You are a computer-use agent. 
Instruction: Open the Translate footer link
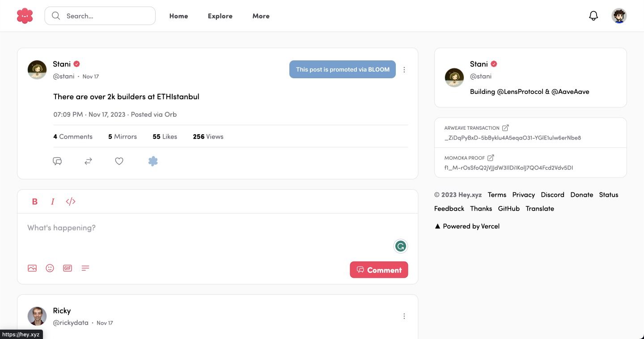click(540, 208)
